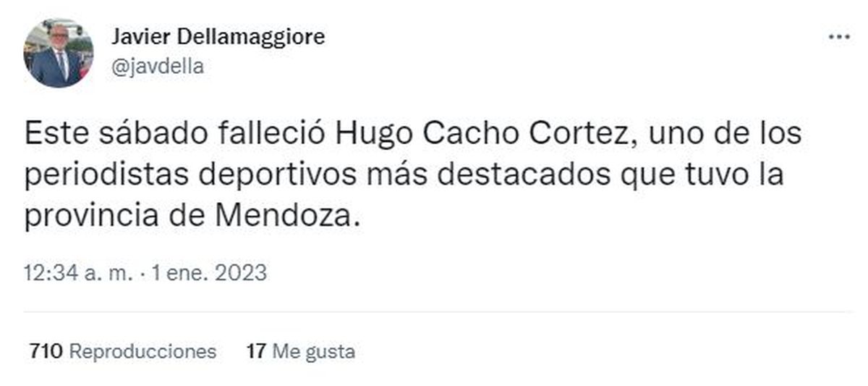868x386 pixels.
Task: Click the divider line above the stats
Action: (438, 312)
